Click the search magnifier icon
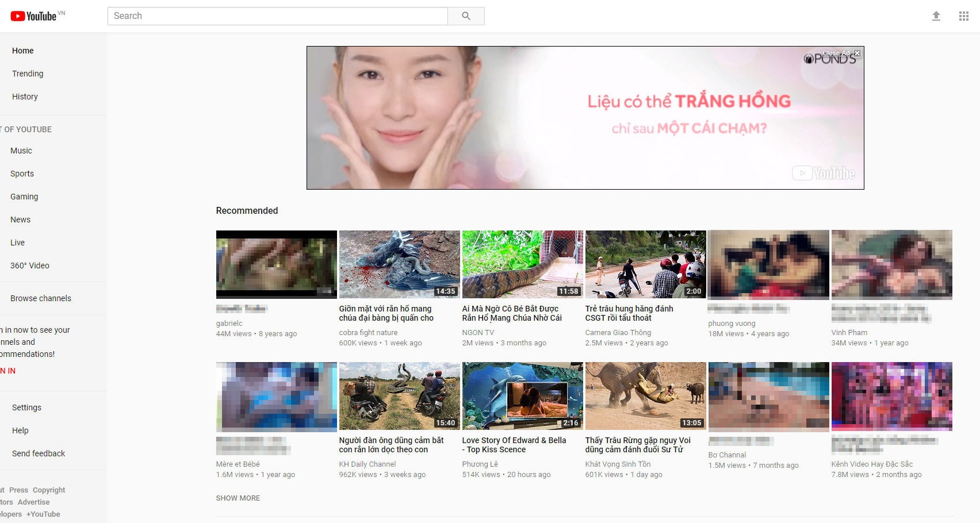 click(x=466, y=16)
